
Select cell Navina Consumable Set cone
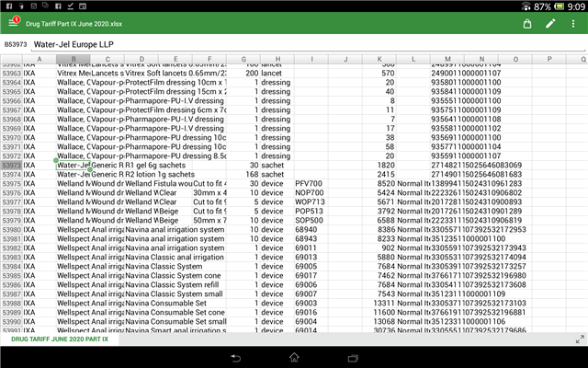175,313
